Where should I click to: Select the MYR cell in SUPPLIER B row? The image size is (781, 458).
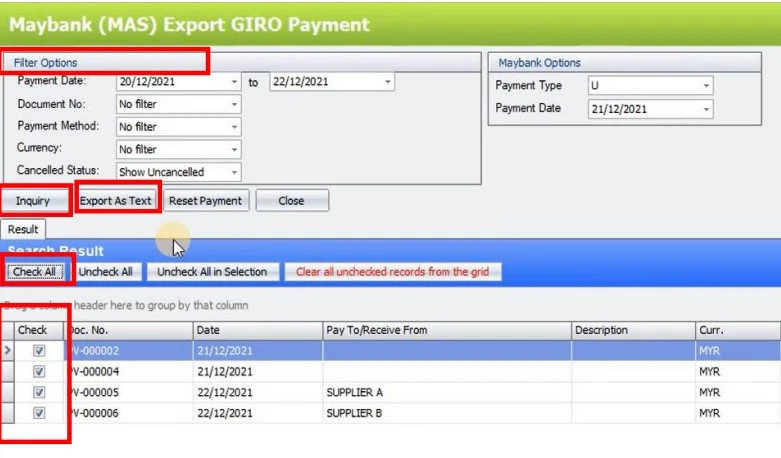tap(737, 413)
